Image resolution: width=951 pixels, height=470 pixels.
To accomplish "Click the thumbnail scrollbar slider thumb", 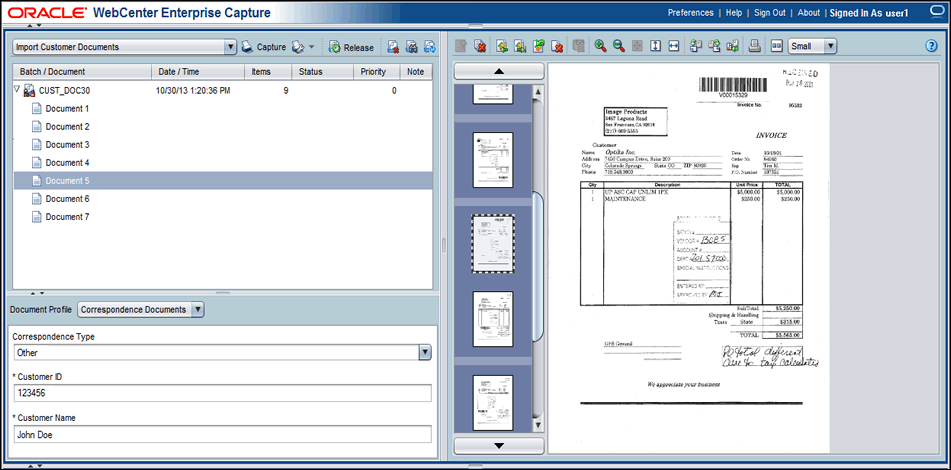I will tap(537, 267).
